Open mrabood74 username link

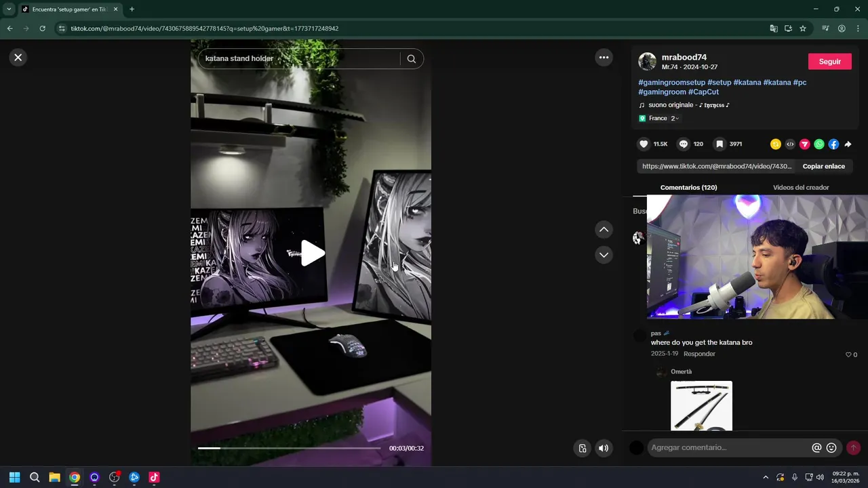tap(684, 58)
